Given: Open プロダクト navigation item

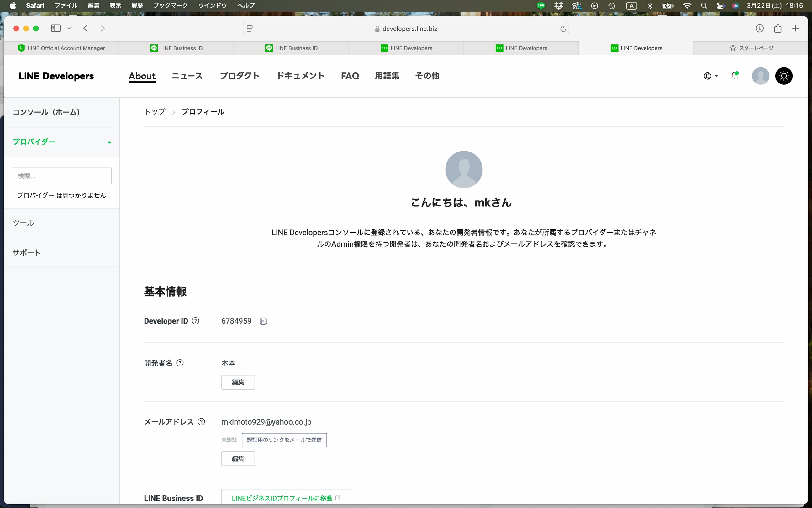Looking at the screenshot, I should click(x=240, y=76).
